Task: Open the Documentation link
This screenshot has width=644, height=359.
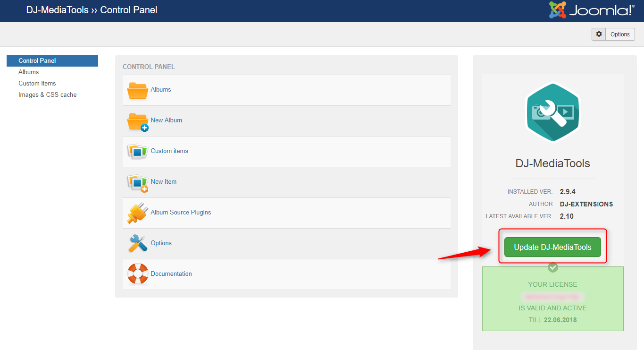Action: 171,274
